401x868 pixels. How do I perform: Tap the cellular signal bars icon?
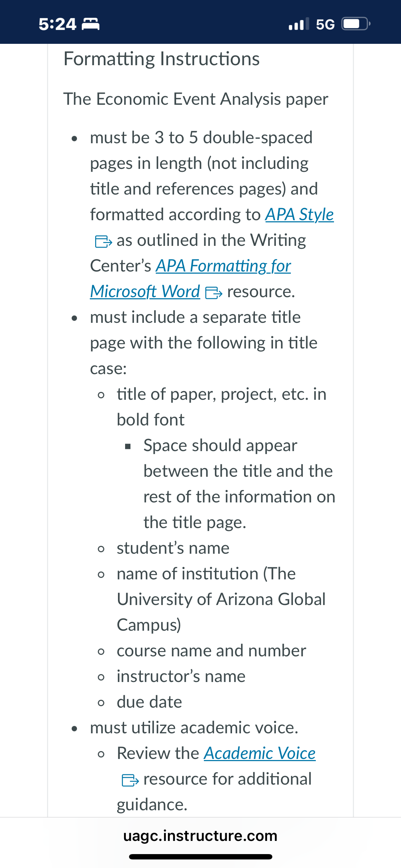(299, 24)
